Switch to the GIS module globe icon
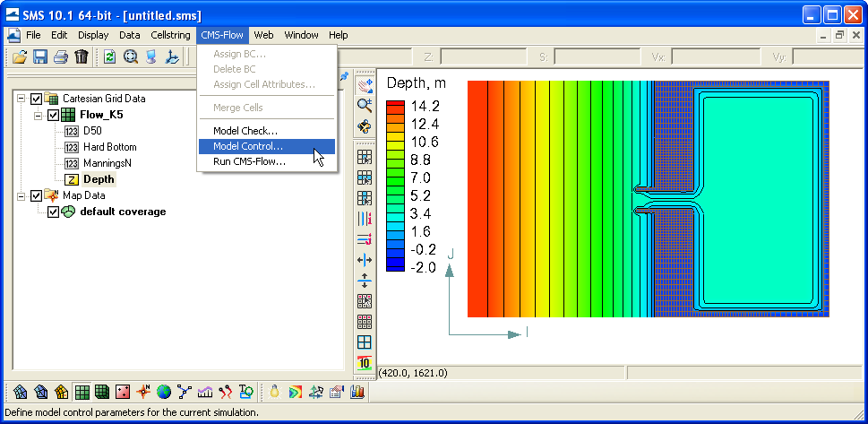Screen dimensions: 868x424 [164, 393]
